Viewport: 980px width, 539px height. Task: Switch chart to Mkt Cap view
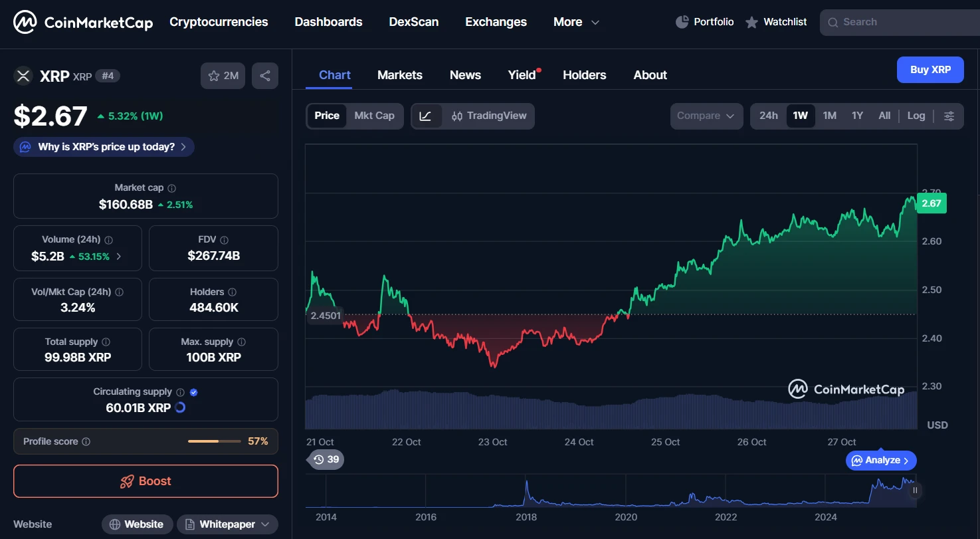[x=374, y=115]
